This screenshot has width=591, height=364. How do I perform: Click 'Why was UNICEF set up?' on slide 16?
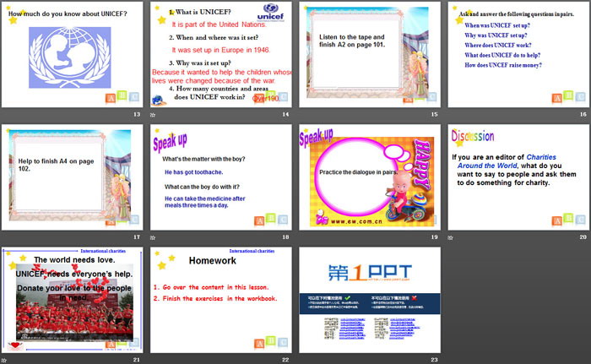(x=496, y=35)
